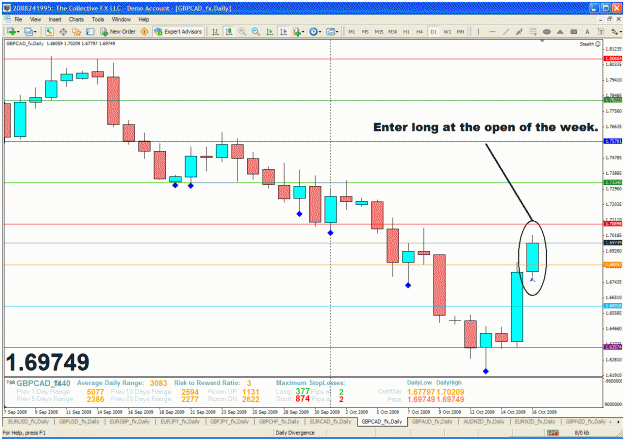Show the Terminal panel icon

click(x=90, y=31)
